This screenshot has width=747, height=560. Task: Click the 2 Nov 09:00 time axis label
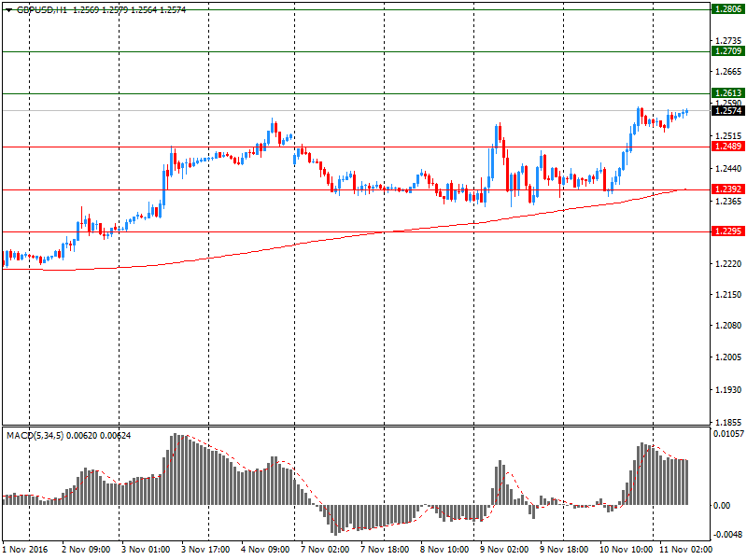(x=86, y=549)
